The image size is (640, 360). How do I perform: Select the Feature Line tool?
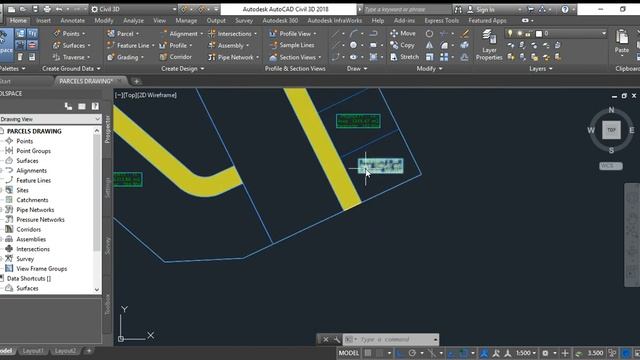coord(131,45)
